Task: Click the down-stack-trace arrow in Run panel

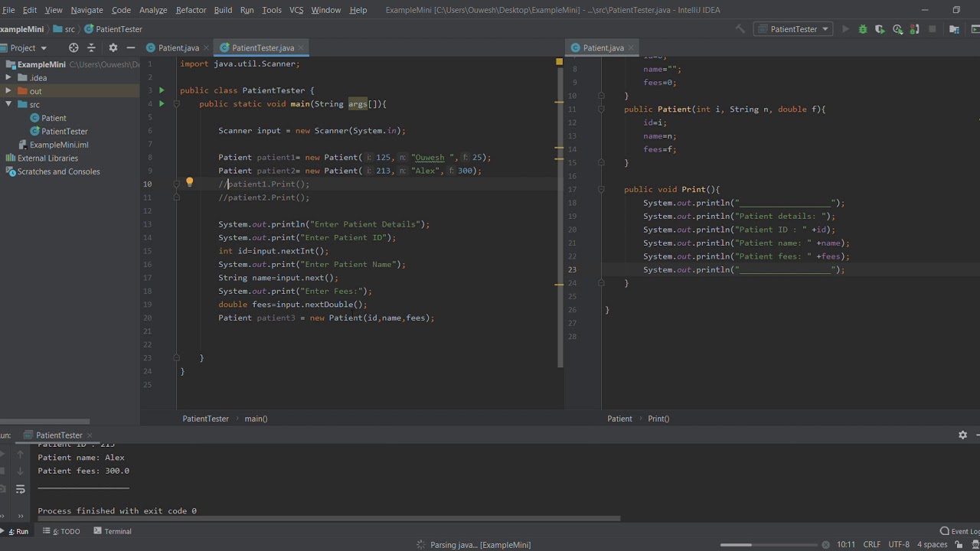Action: click(x=21, y=471)
